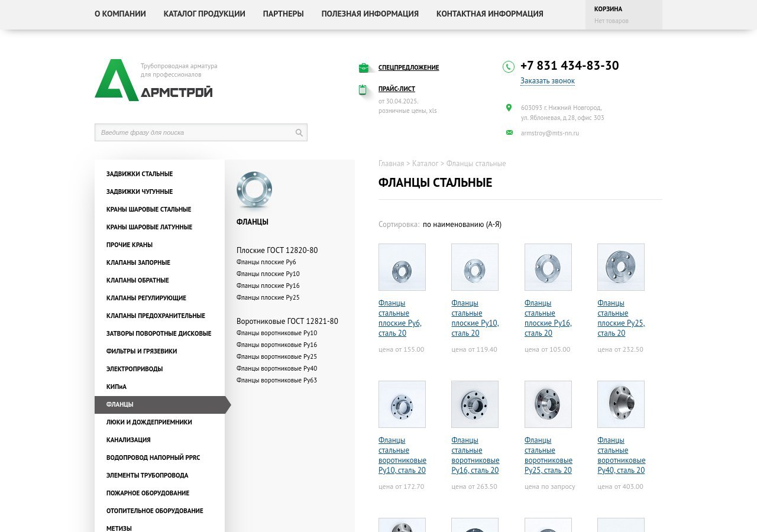This screenshot has width=757, height=532.
Task: Go to Каталог breadcrumb
Action: 425,164
